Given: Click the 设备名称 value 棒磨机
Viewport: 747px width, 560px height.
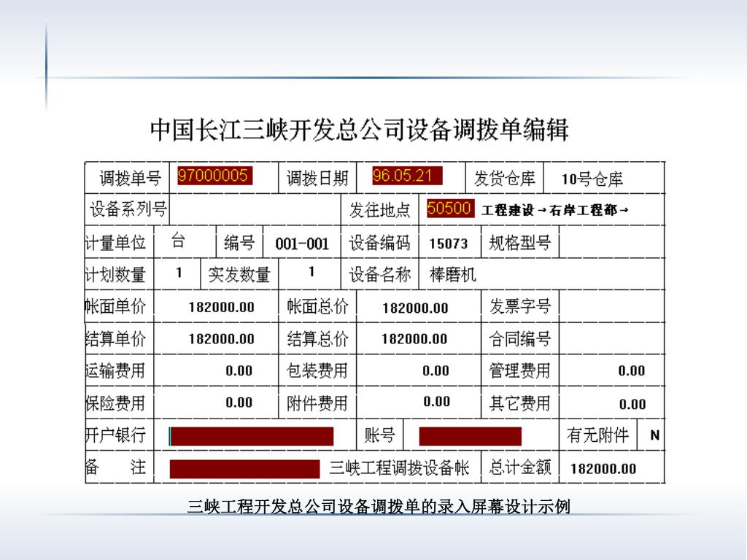Looking at the screenshot, I should click(x=452, y=275).
